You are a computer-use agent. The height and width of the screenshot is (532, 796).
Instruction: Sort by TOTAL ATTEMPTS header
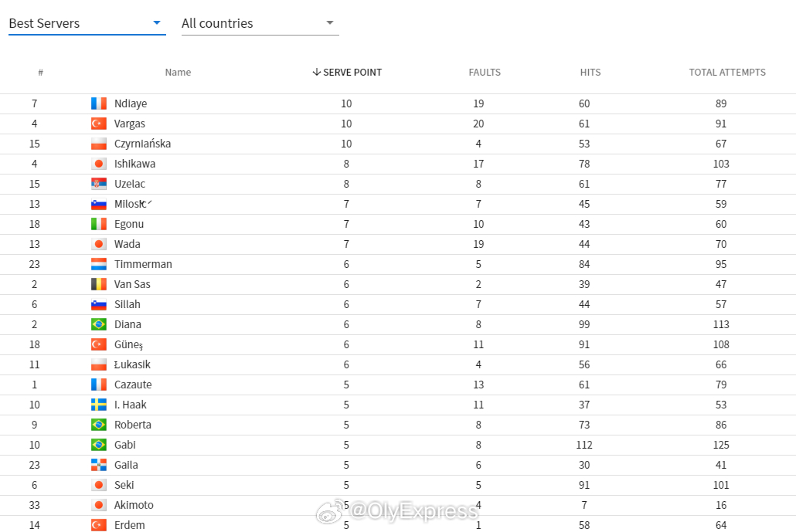[727, 73]
